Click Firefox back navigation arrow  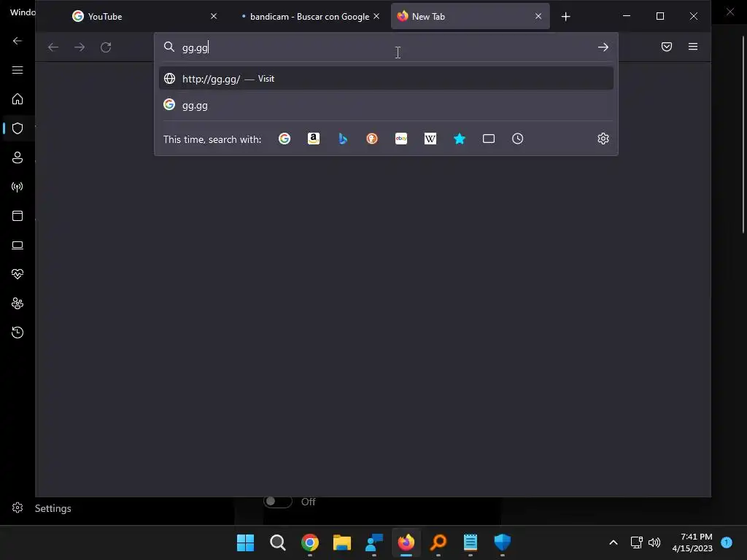click(x=53, y=47)
